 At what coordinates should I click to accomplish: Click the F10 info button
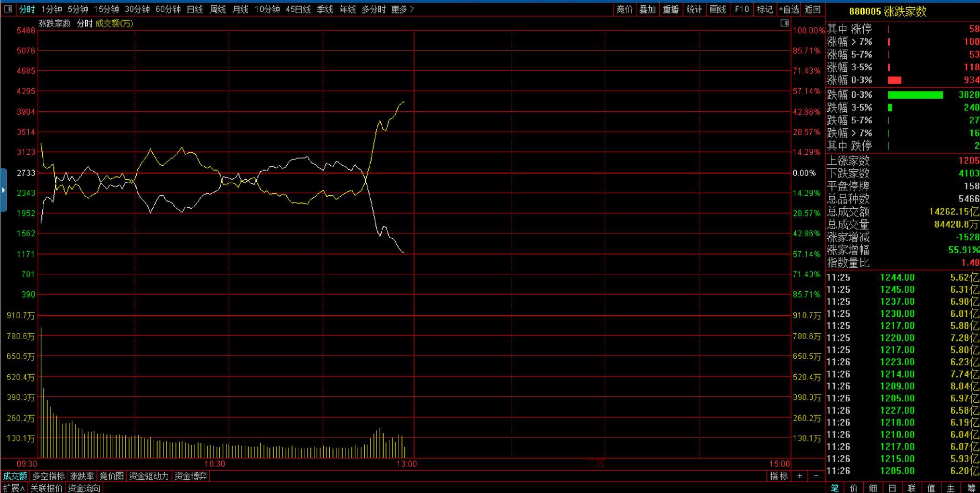click(741, 9)
